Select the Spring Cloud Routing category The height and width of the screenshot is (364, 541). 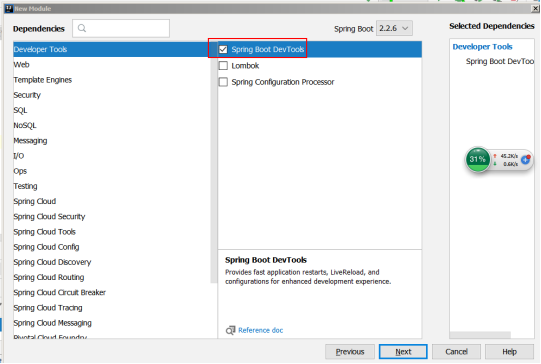(x=111, y=277)
